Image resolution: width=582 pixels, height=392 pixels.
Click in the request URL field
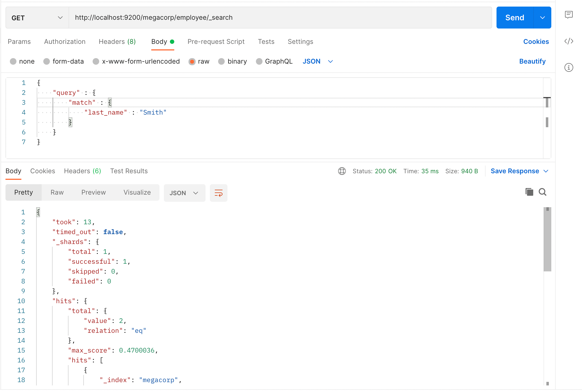pyautogui.click(x=279, y=18)
